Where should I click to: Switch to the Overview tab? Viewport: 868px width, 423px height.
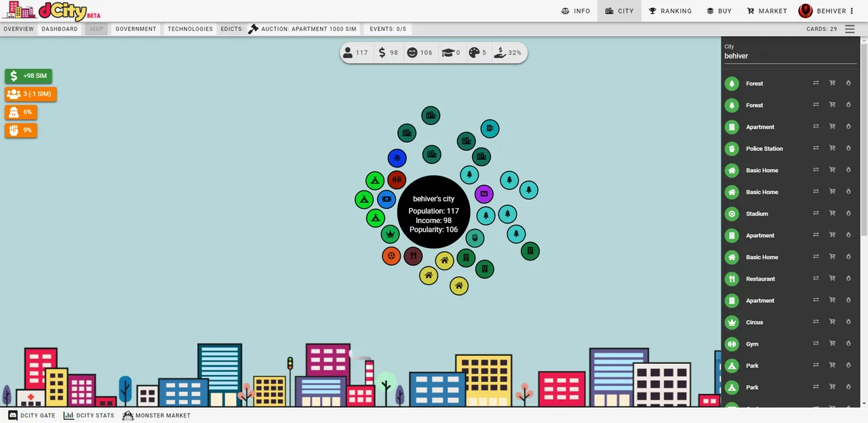click(18, 29)
